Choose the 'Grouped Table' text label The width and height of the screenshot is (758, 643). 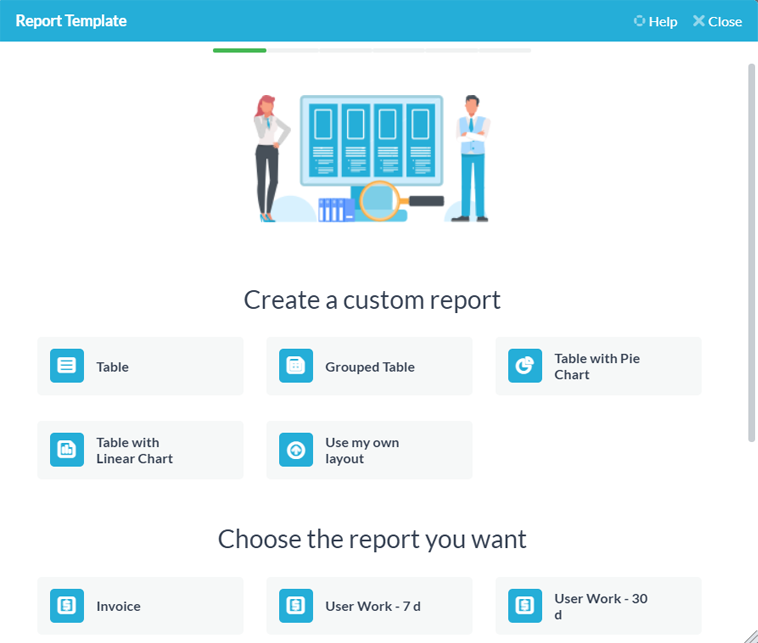point(370,367)
